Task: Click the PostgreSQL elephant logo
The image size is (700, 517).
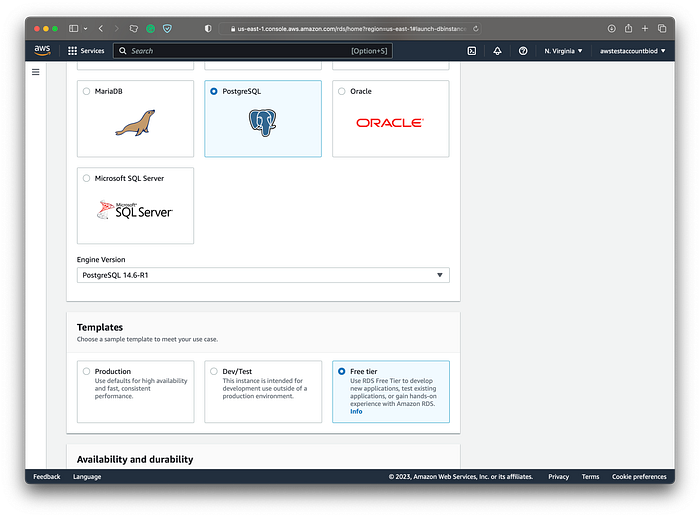Action: [x=262, y=123]
